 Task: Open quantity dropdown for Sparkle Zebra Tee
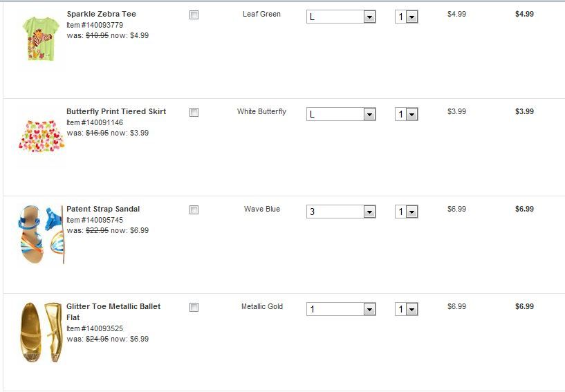407,17
